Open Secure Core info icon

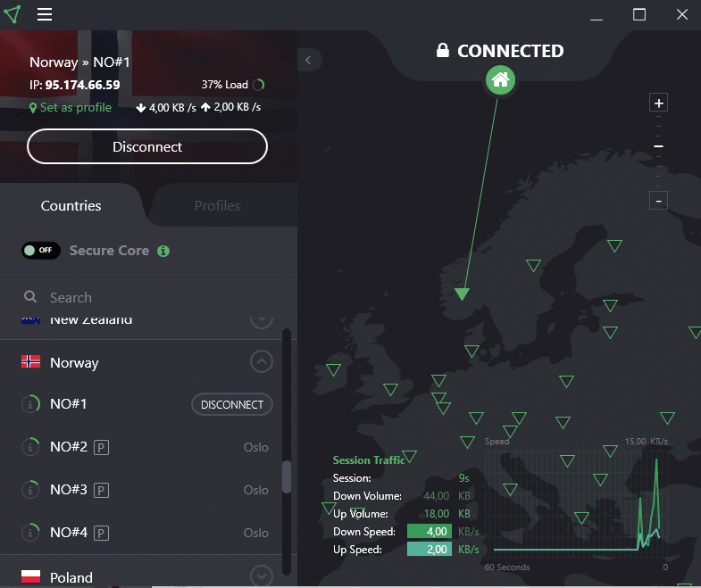[163, 251]
